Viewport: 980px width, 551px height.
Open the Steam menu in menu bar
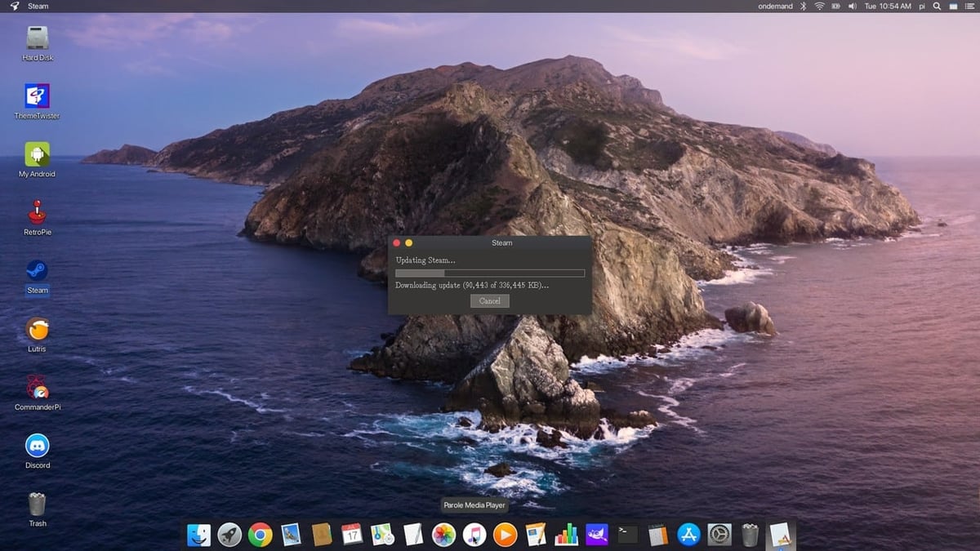click(38, 6)
